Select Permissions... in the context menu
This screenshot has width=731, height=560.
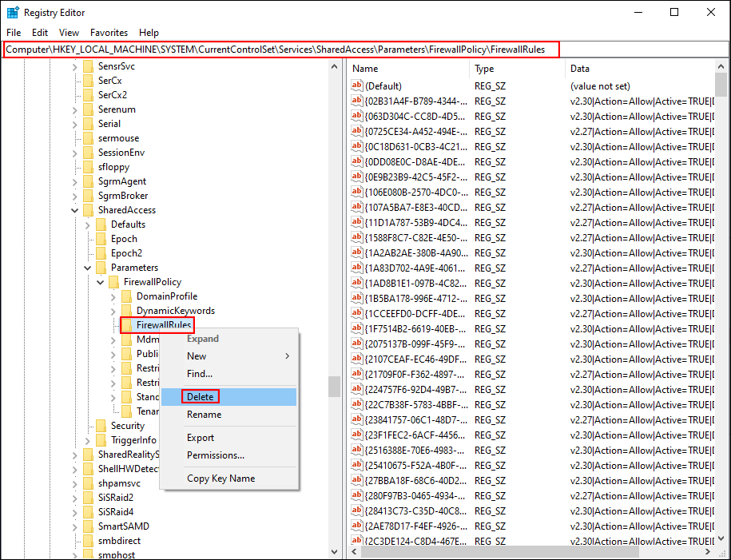(216, 455)
